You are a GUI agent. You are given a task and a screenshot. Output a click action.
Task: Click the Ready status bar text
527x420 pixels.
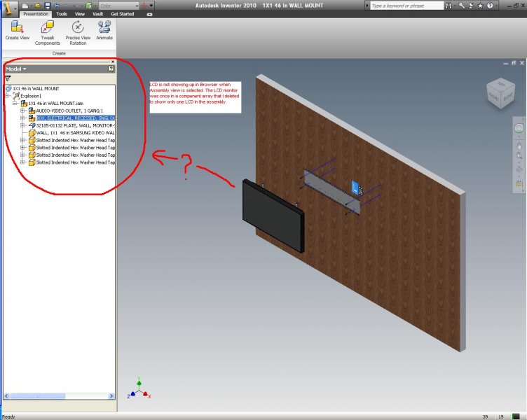[x=8, y=416]
